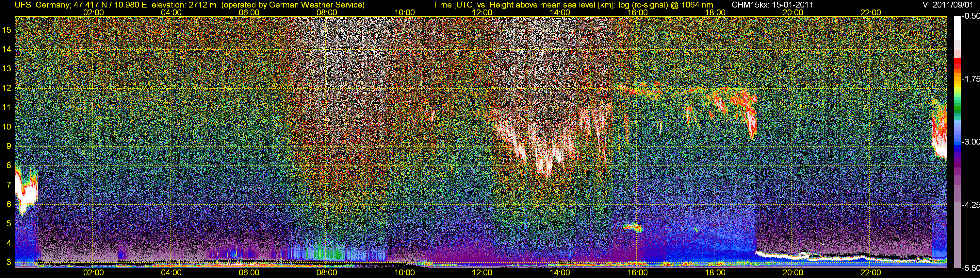The height and width of the screenshot is (278, 980).
Task: Click the top axis label 08:00
Action: (x=327, y=12)
